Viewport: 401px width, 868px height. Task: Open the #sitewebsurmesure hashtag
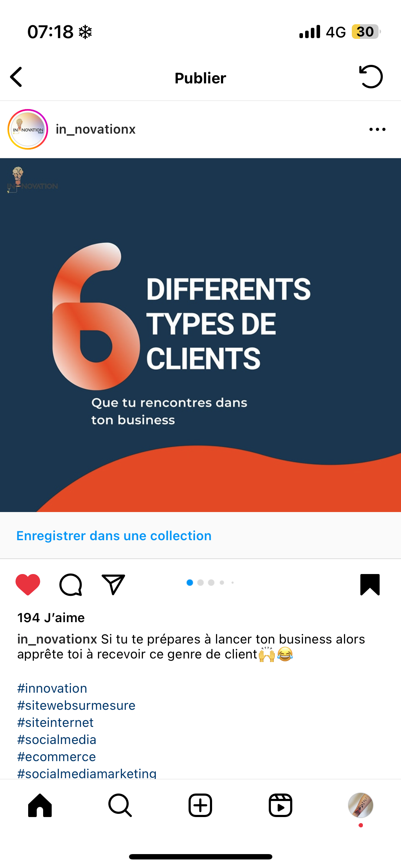pos(76,706)
